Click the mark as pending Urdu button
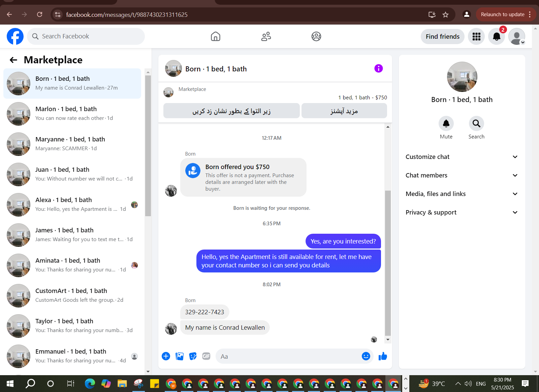 [231, 111]
